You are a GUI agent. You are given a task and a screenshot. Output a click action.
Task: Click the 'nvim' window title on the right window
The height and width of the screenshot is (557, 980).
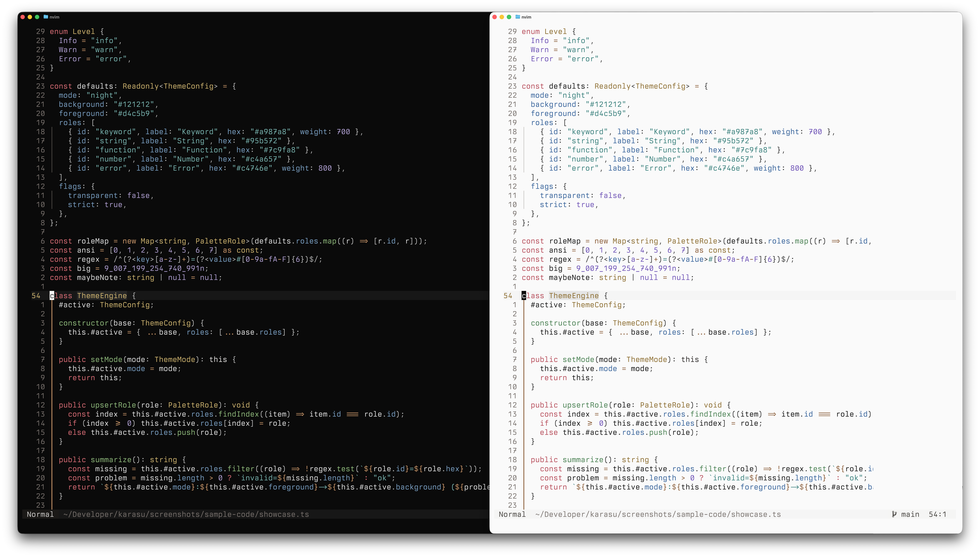coord(527,17)
